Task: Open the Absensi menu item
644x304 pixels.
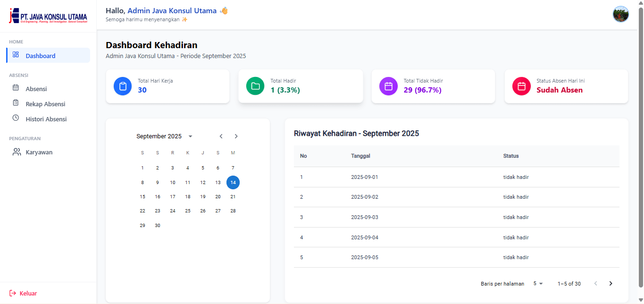Action: pyautogui.click(x=36, y=89)
